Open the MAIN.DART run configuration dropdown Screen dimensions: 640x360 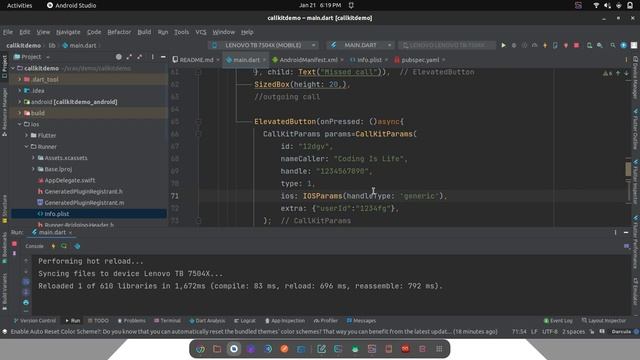point(360,45)
